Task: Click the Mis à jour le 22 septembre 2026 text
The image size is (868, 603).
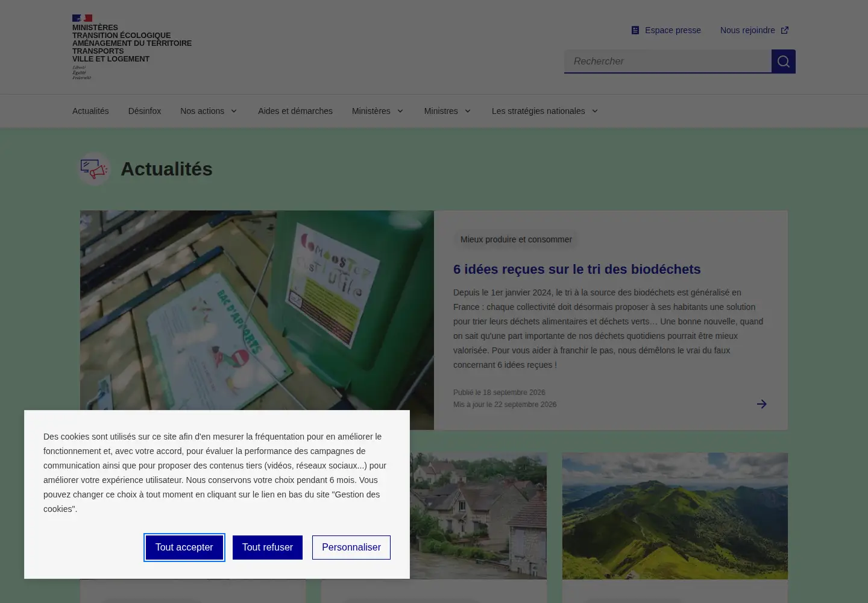Action: tap(505, 405)
